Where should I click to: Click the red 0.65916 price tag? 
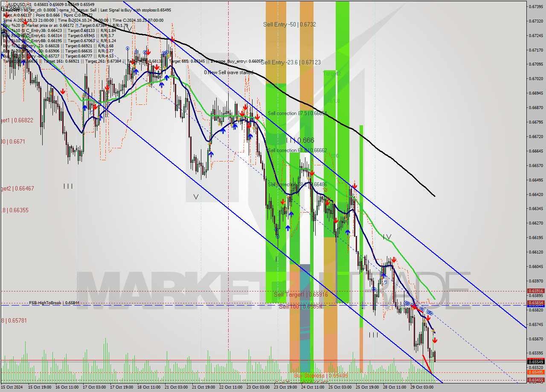point(536,291)
